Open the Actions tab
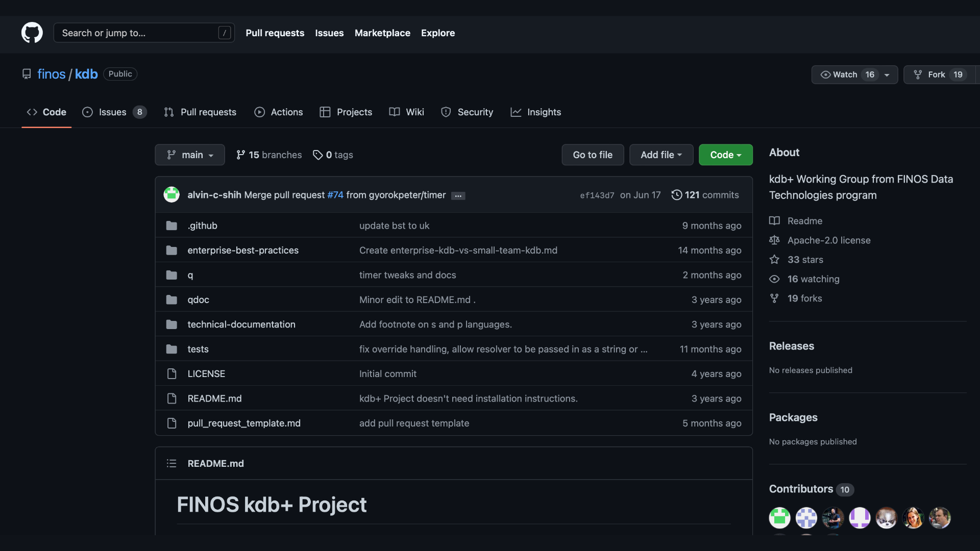This screenshot has width=980, height=551. point(279,112)
